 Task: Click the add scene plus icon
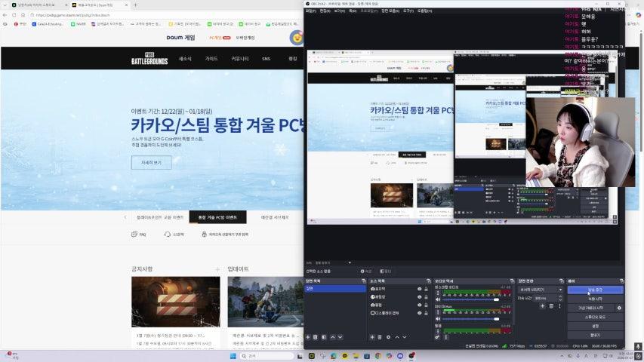click(x=307, y=337)
